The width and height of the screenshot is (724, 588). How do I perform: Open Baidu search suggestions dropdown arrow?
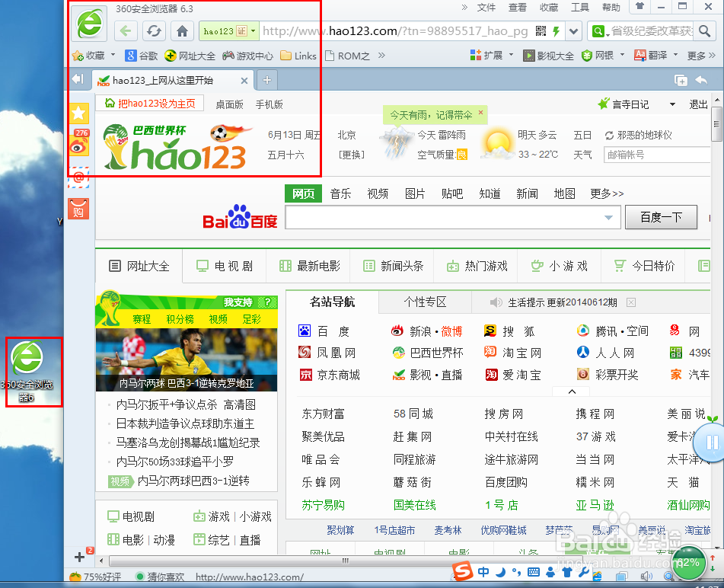pos(608,218)
